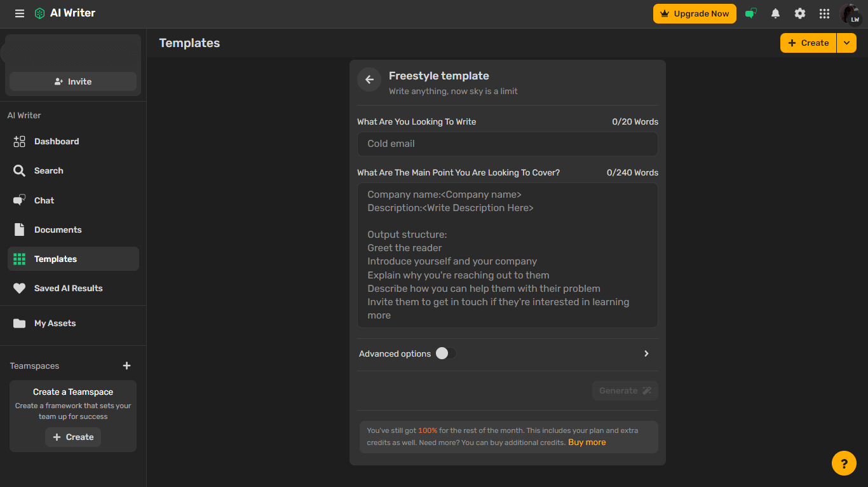Click the '0/240 Words' counter
The image size is (868, 487).
click(632, 173)
